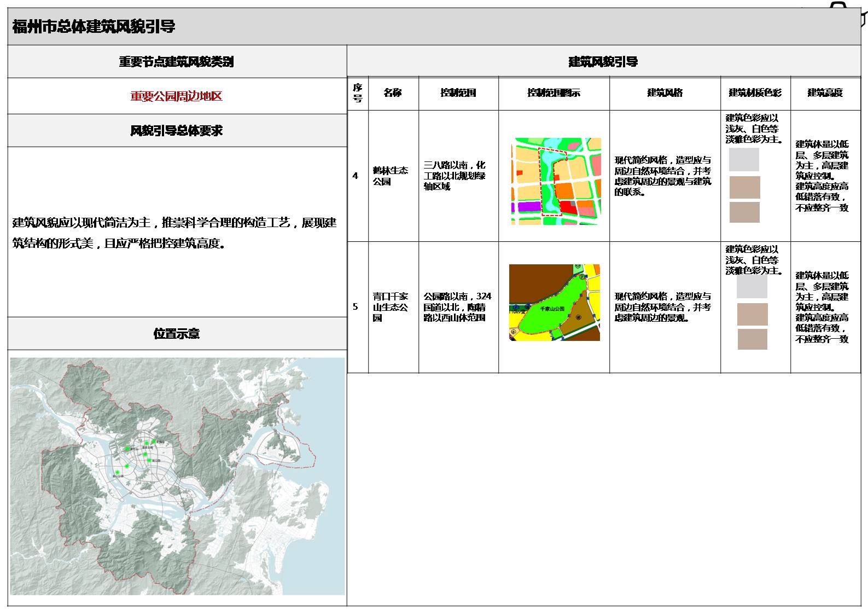Select the light gray swatch in row 5

click(752, 287)
